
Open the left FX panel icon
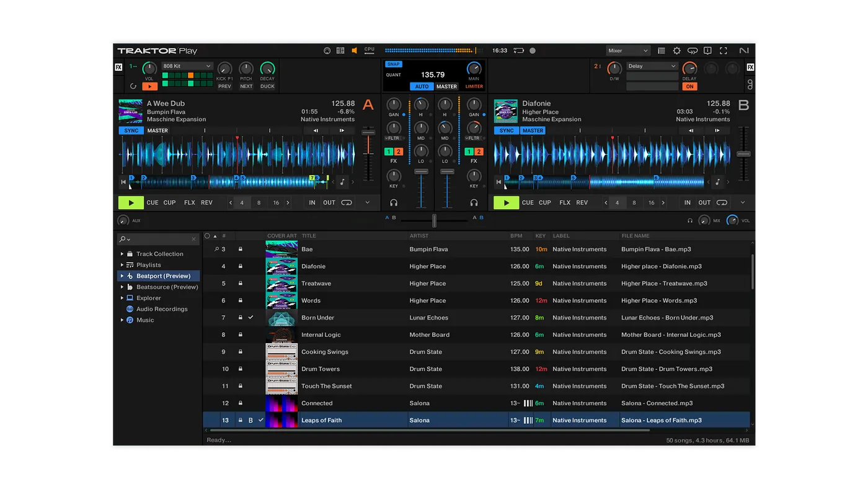pos(118,67)
